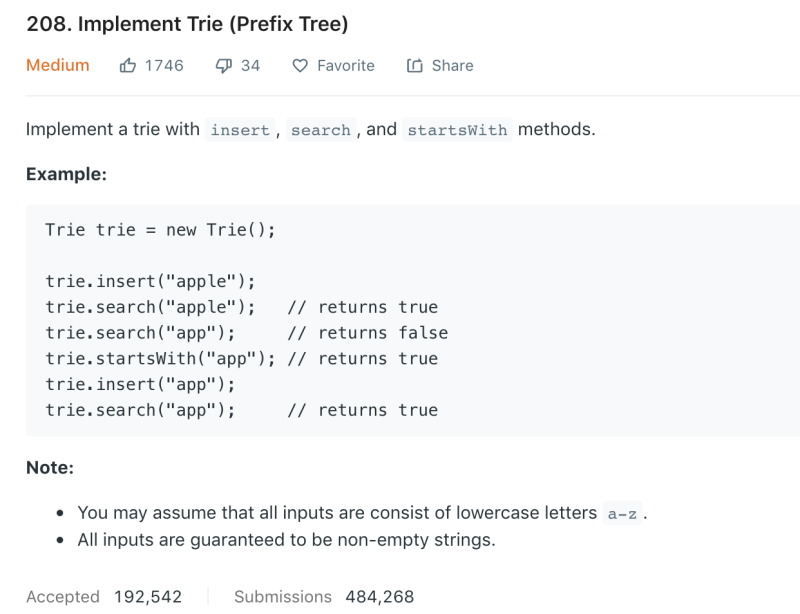Image resolution: width=800 pixels, height=614 pixels.
Task: Click the thumbs-down dislike icon
Action: click(x=223, y=66)
